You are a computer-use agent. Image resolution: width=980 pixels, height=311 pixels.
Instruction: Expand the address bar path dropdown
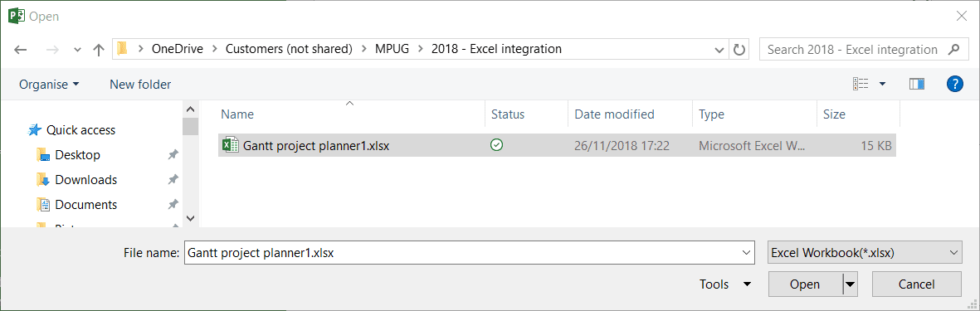[x=719, y=50]
